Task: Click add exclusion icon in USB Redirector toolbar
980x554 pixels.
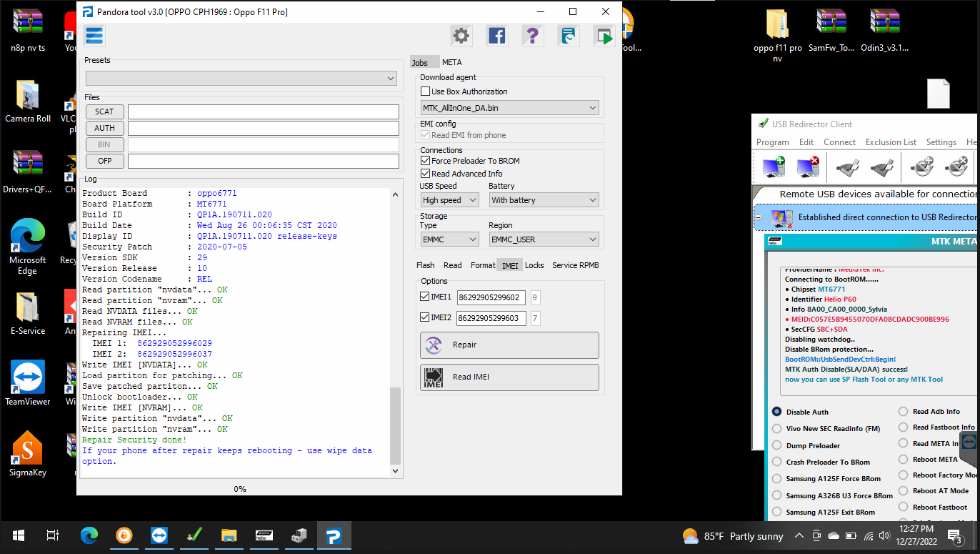Action: tap(921, 168)
